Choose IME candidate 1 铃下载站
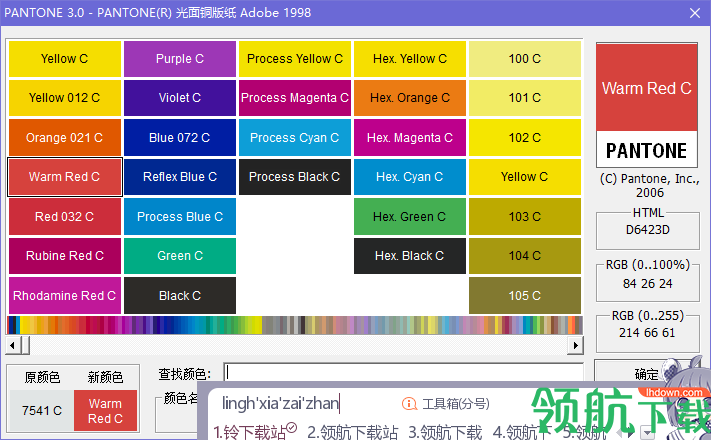711x440 pixels. pos(255,431)
